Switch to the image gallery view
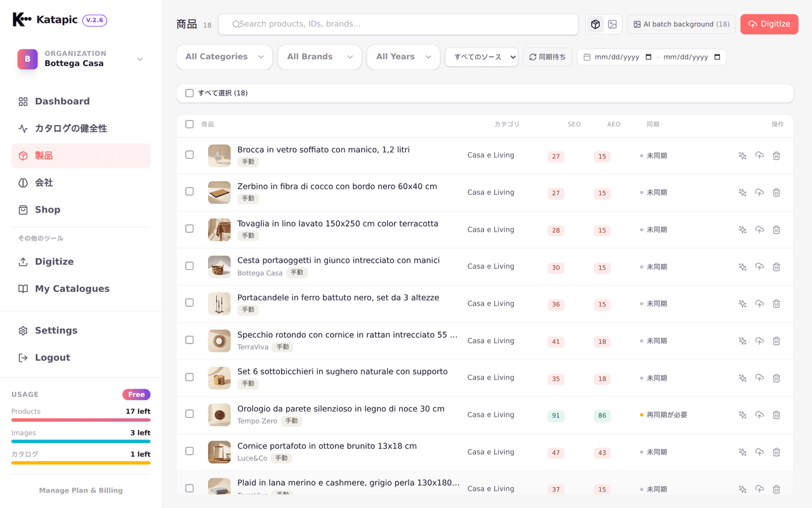Screen dimensions: 812x508 click(x=612, y=24)
